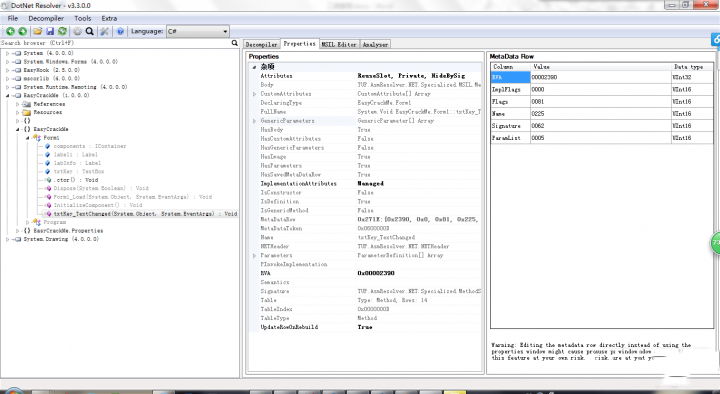Image resolution: width=720 pixels, height=394 pixels.
Task: Expand the GenericParameters property row
Action: pos(254,121)
